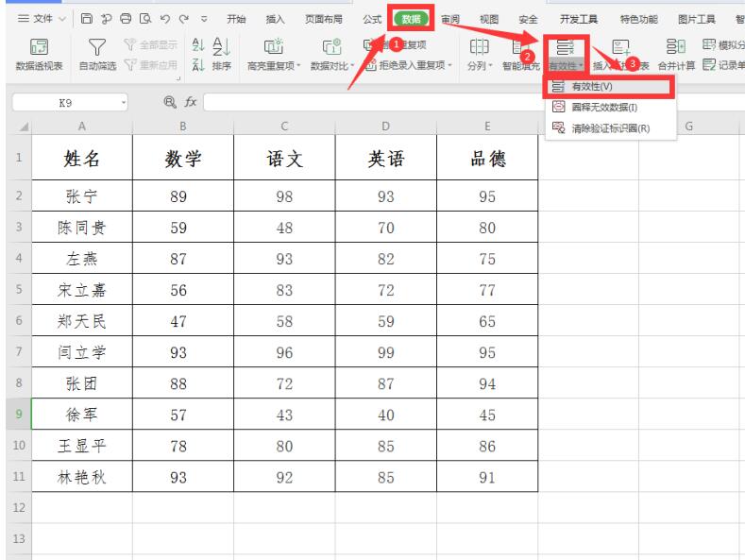745x560 pixels.
Task: Enable 自动筛选 auto filter funnel
Action: pos(97,54)
